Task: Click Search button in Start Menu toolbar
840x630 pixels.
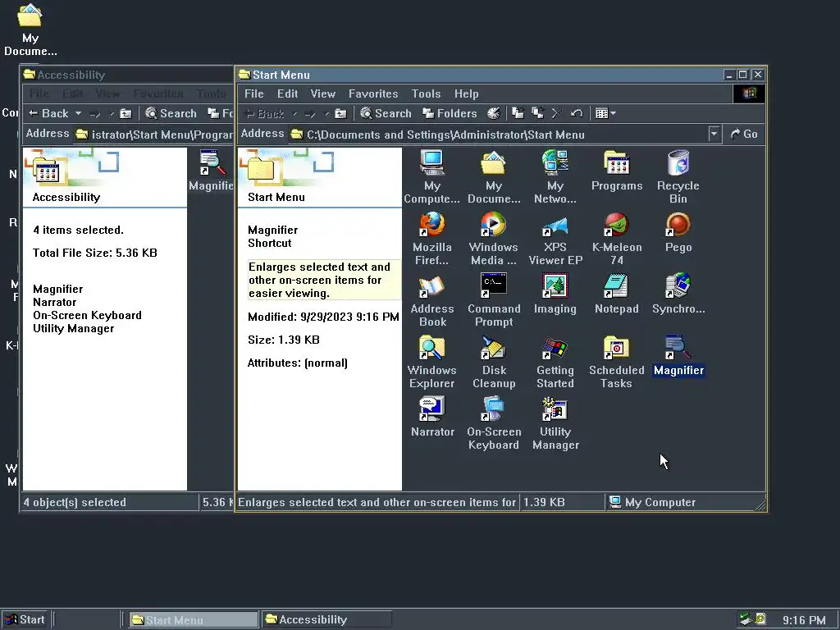Action: click(386, 113)
